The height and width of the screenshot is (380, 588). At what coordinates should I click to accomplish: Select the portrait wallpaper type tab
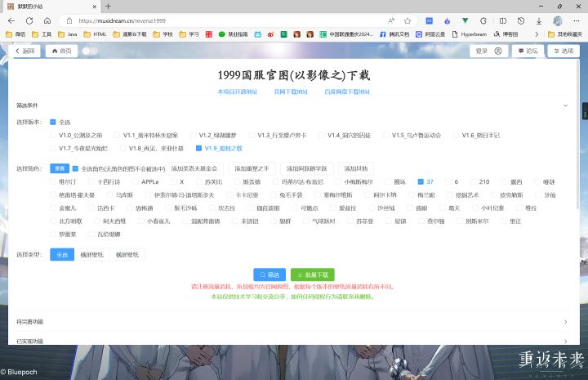(x=127, y=255)
